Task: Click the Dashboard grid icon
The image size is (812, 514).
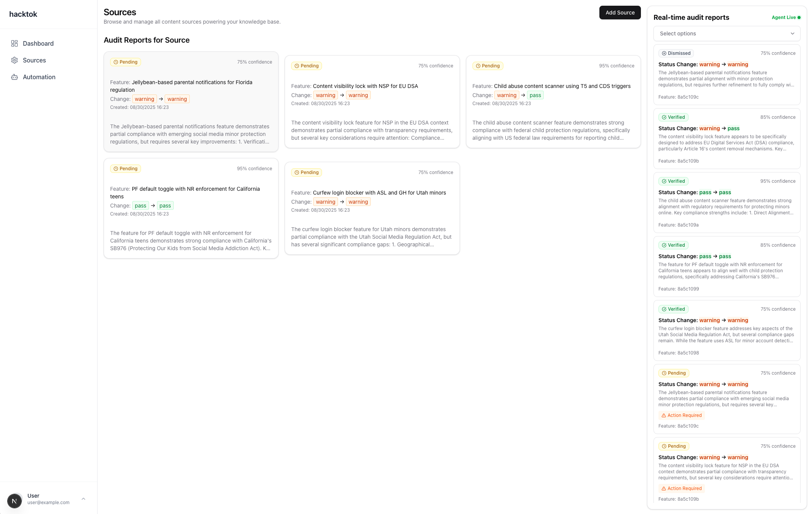Action: [14, 43]
